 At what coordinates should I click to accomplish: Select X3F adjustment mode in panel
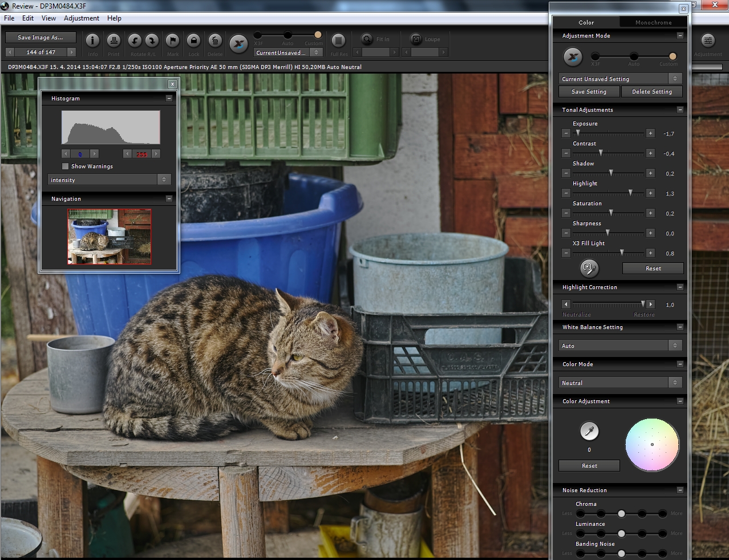point(595,56)
